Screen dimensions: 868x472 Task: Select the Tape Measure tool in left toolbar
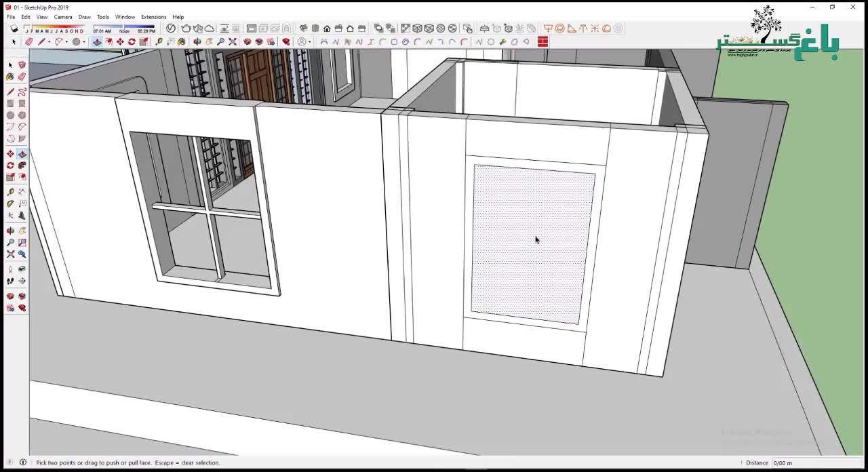(x=10, y=192)
